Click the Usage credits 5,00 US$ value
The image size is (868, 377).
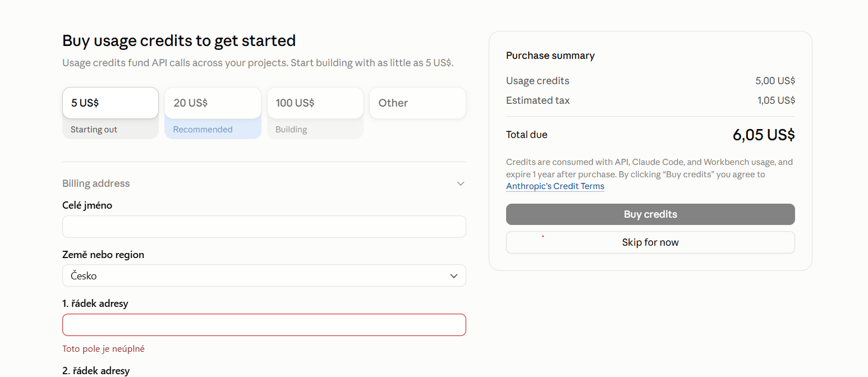click(x=775, y=81)
